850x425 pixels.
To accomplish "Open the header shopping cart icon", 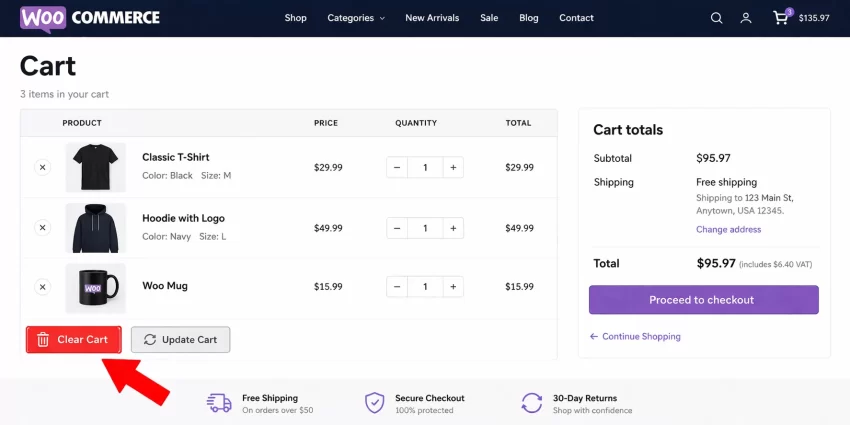I will [781, 18].
